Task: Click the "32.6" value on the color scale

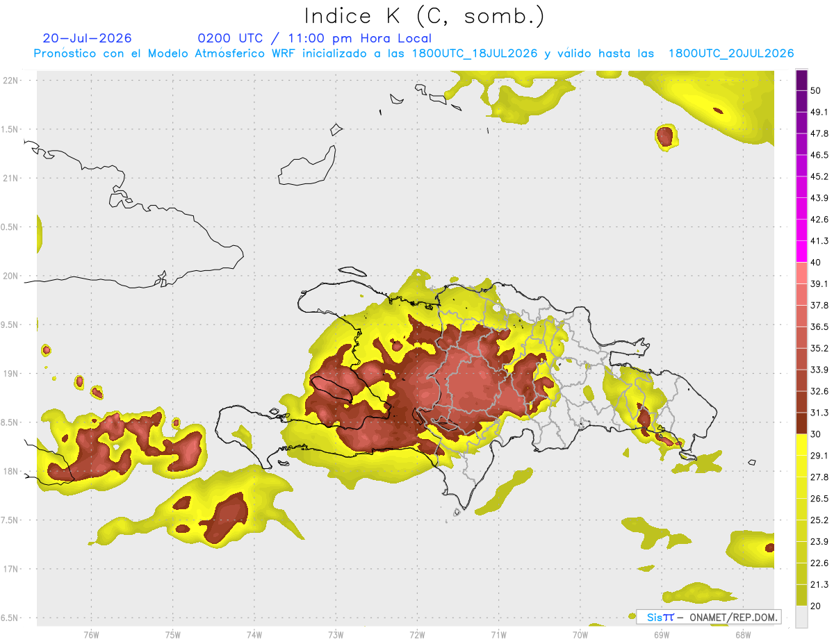Action: click(819, 392)
